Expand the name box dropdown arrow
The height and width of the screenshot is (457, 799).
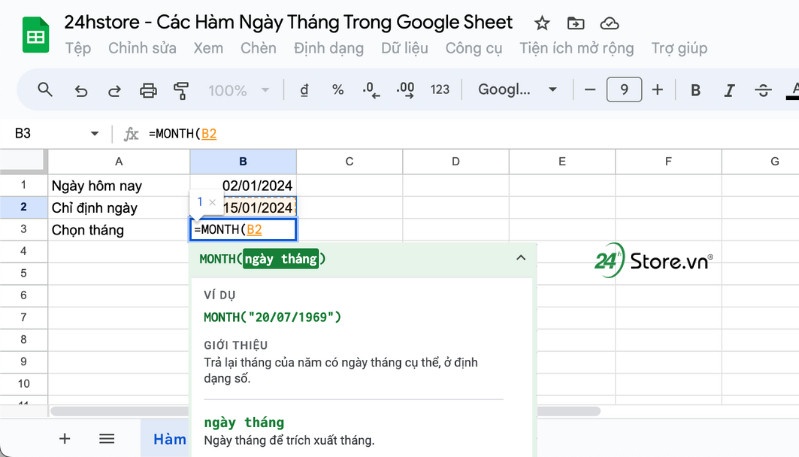click(94, 134)
